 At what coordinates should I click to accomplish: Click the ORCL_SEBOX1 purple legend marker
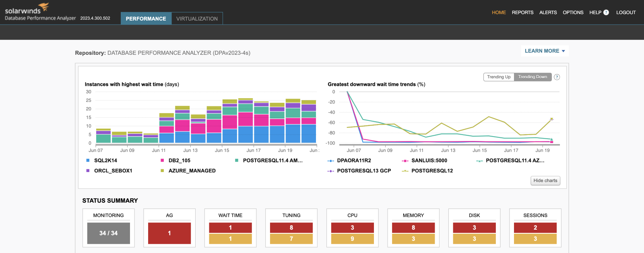tap(88, 170)
